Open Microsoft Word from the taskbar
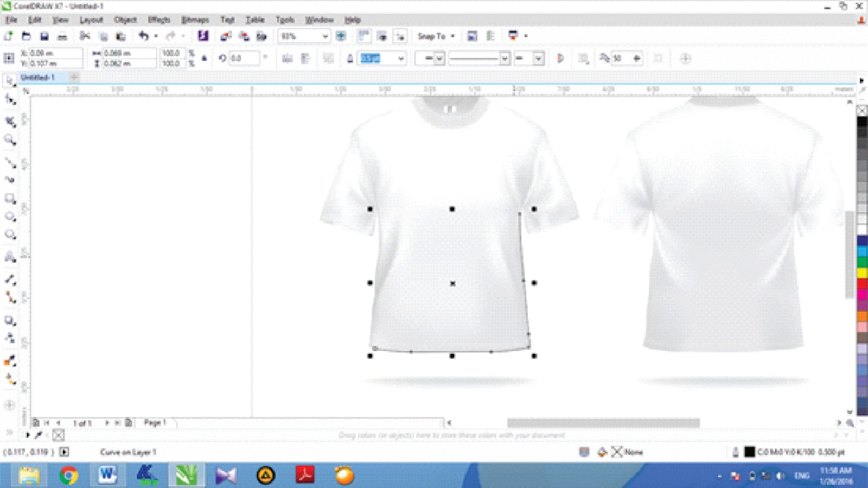 [x=107, y=476]
